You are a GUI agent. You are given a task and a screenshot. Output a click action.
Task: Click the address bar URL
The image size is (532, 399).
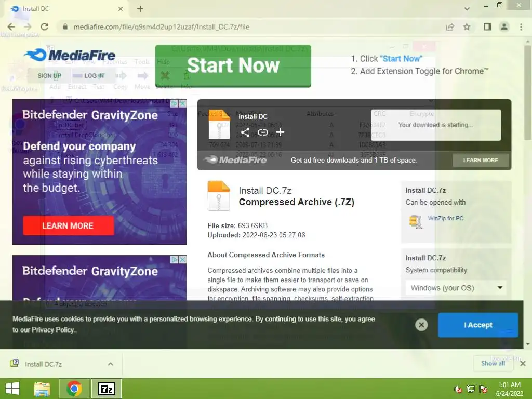point(162,27)
